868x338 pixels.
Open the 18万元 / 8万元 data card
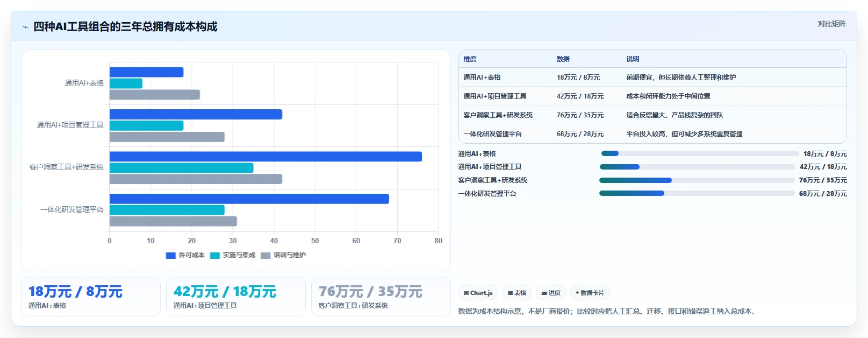[91, 297]
